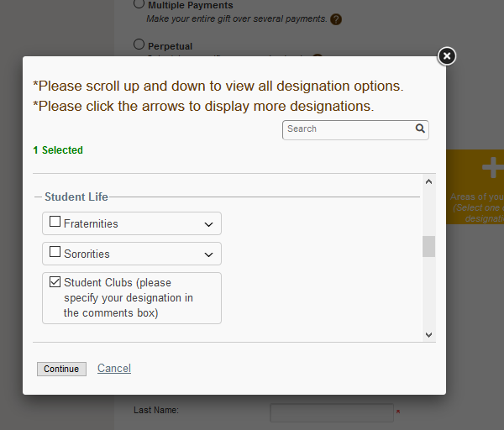Screen dimensions: 504x430
Task: Click the 'Multiple Payments' option label
Action: click(191, 5)
